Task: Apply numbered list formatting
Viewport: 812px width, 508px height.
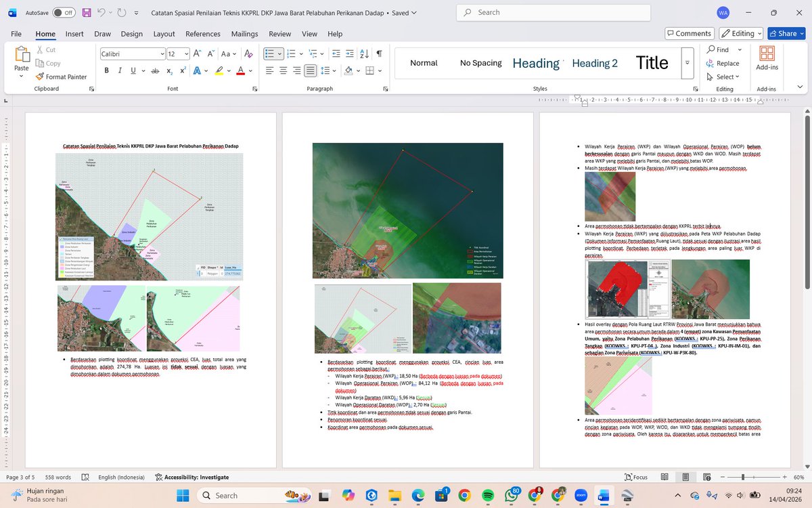Action: point(292,54)
